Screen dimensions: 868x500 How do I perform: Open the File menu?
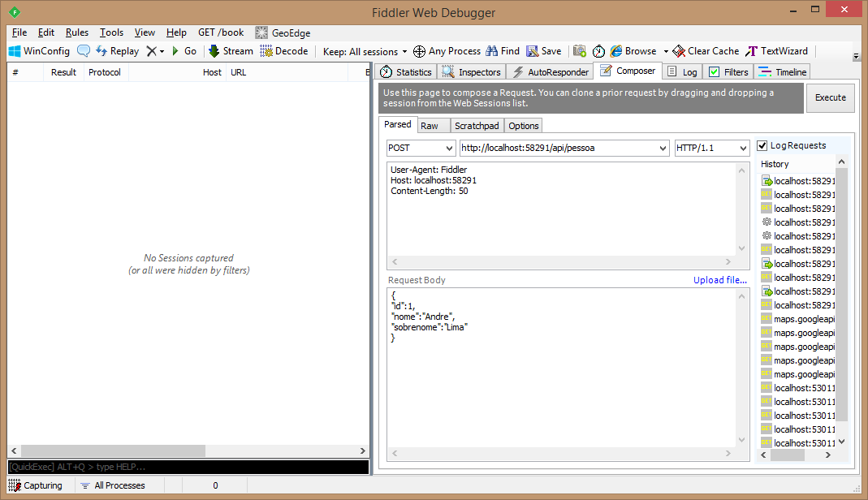pyautogui.click(x=19, y=32)
